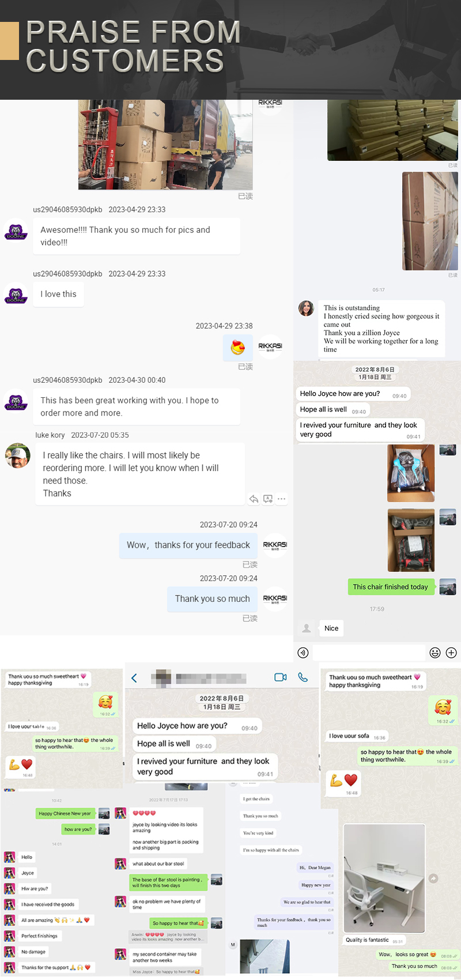Open the warehouse loading truck photo

coord(165,145)
